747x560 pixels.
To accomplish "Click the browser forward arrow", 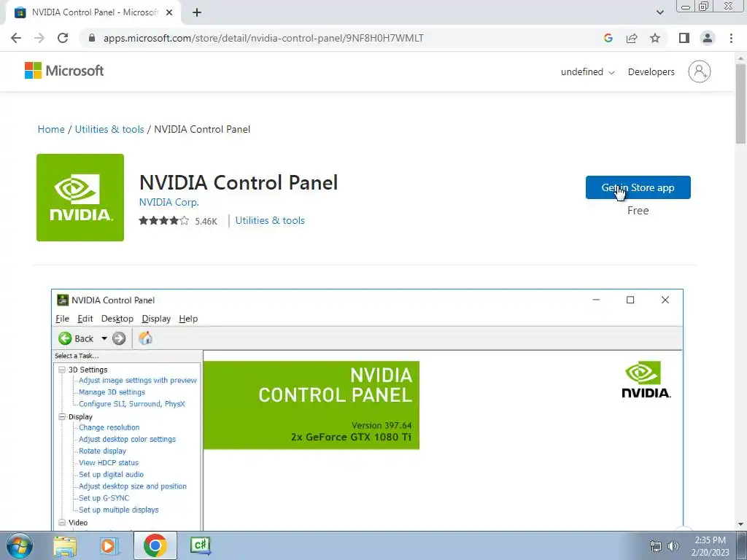I will tap(39, 38).
